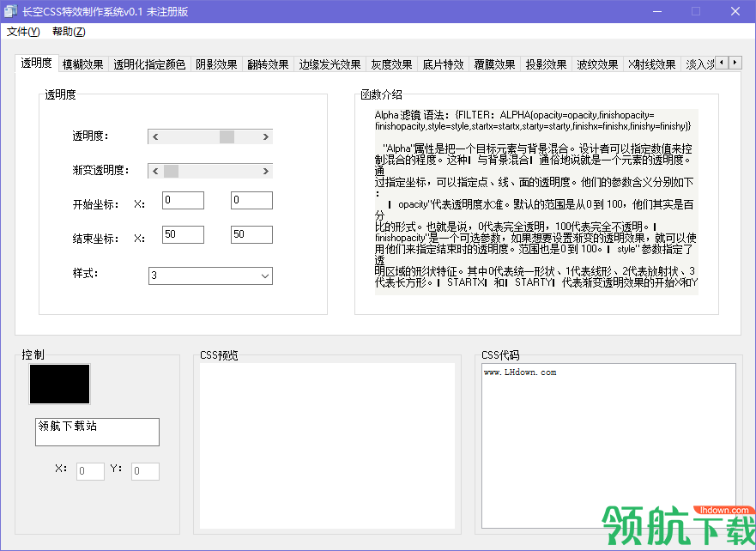Click the CSS预览 preview area
Viewport: 756px width, 551px height.
coord(328,446)
